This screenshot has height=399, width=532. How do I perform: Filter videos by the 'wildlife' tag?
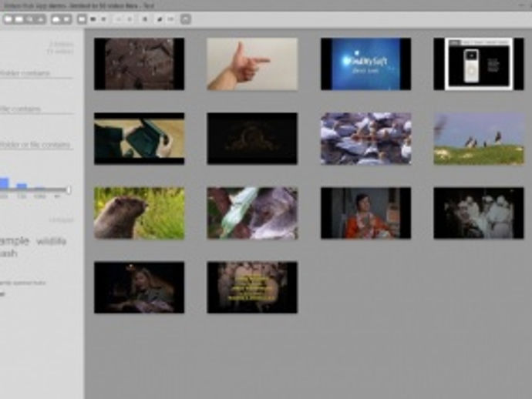[x=51, y=242]
